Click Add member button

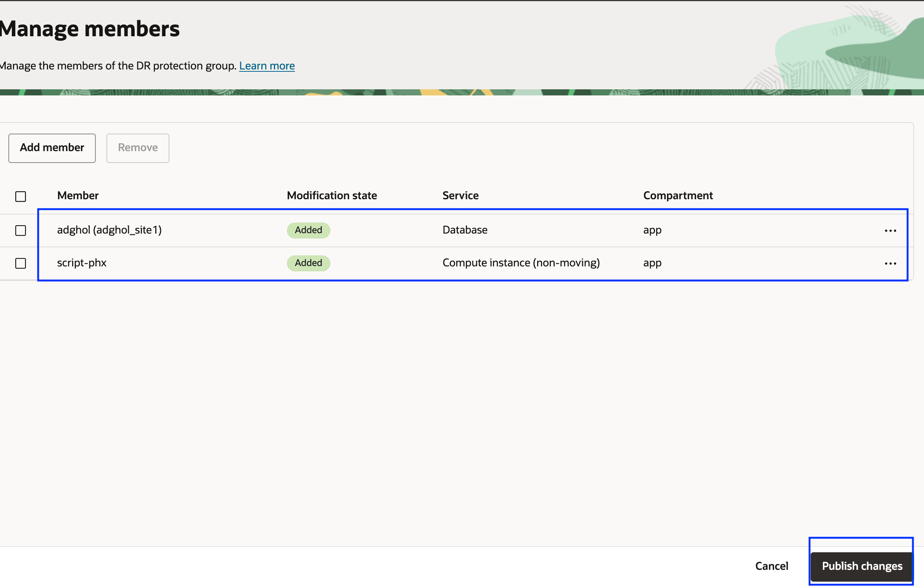(x=52, y=148)
